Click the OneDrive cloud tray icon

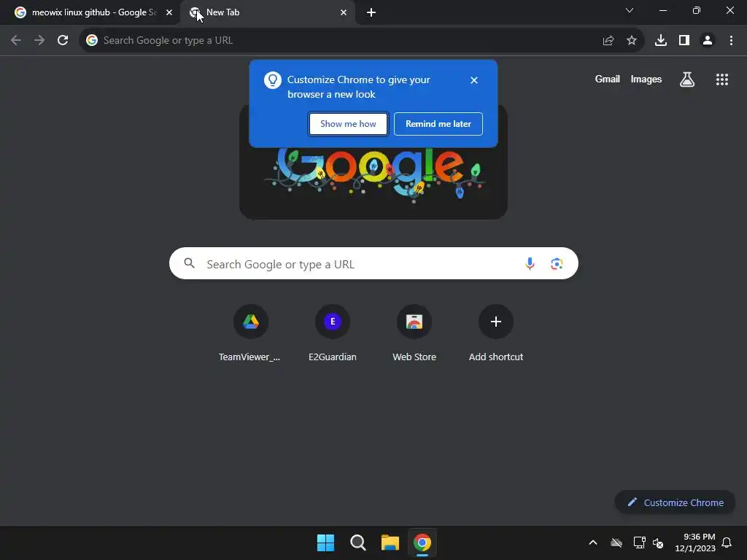616,542
